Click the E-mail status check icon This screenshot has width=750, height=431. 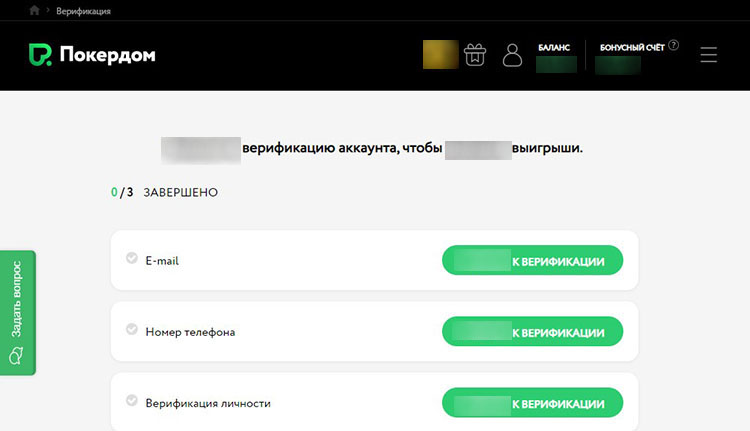[132, 258]
